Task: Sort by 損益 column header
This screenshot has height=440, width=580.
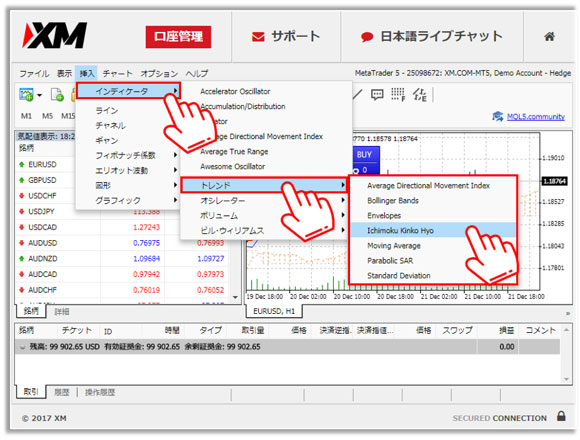Action: pos(506,330)
